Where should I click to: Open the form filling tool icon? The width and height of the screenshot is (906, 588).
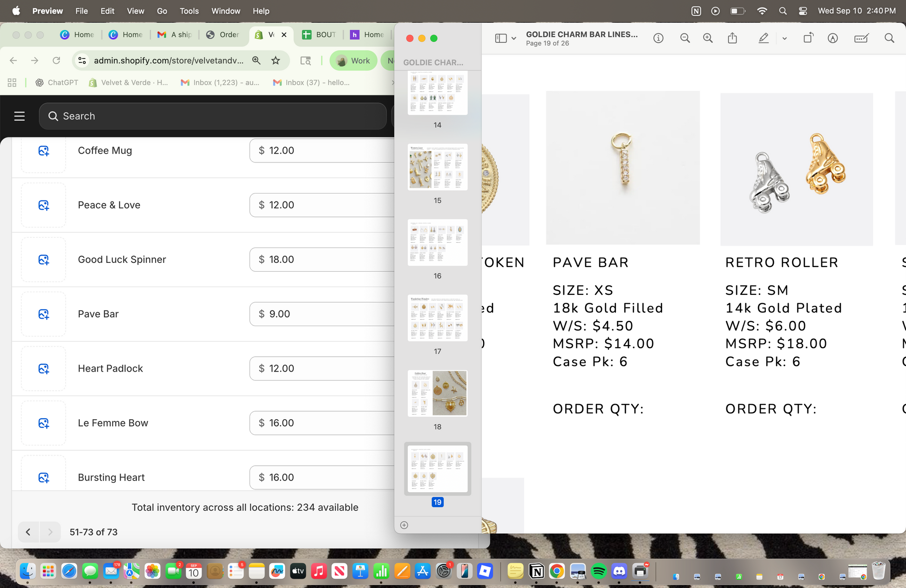(x=861, y=38)
